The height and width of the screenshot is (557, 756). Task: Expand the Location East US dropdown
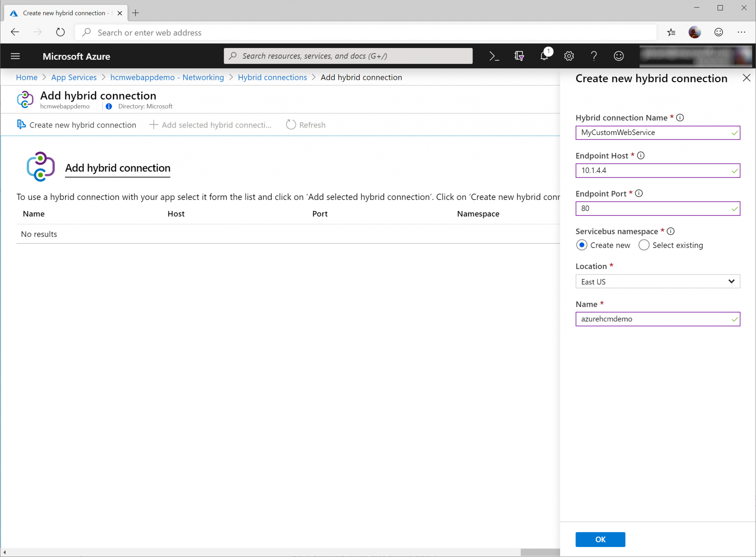657,281
